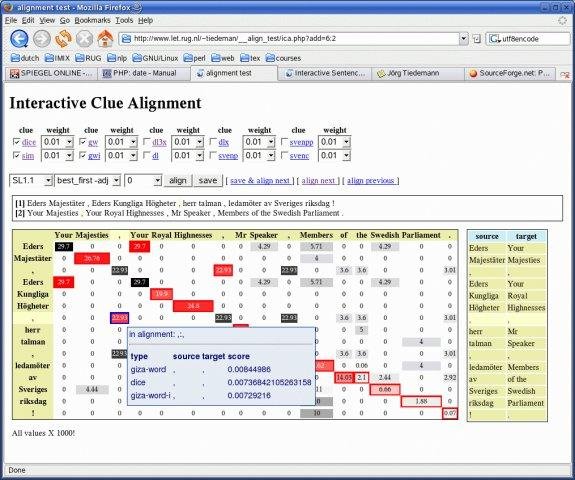The width and height of the screenshot is (575, 480).
Task: Switch to the SPIEGEL ONLINE tab
Action: [x=51, y=73]
